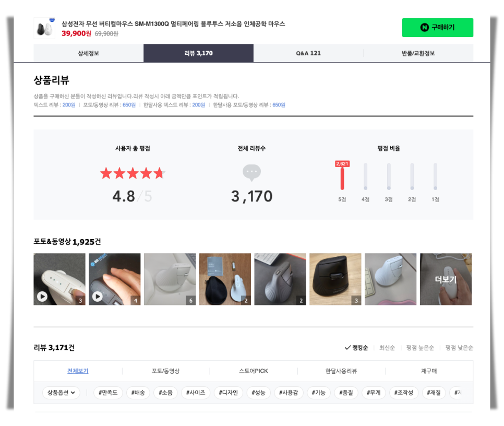
Task: Filter by the #조작성 tag
Action: tap(403, 393)
